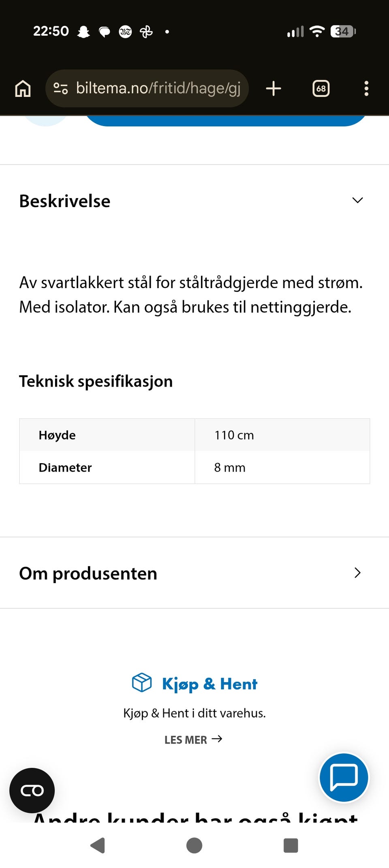The height and width of the screenshot is (868, 389).
Task: Open the browser three-dot menu
Action: [x=366, y=88]
